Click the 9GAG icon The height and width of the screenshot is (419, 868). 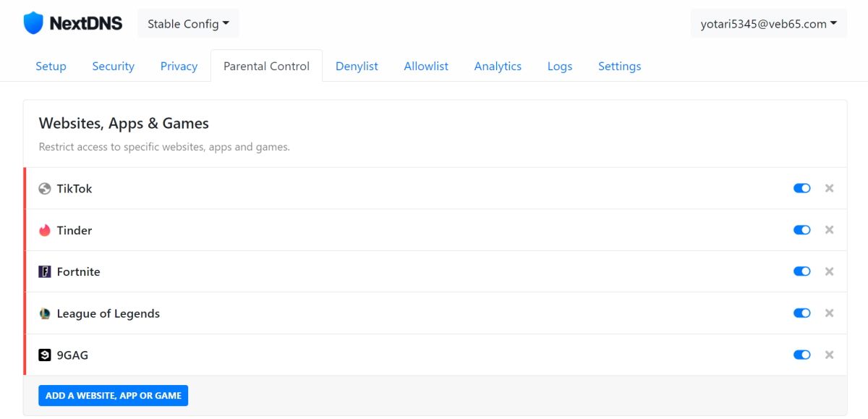point(44,355)
